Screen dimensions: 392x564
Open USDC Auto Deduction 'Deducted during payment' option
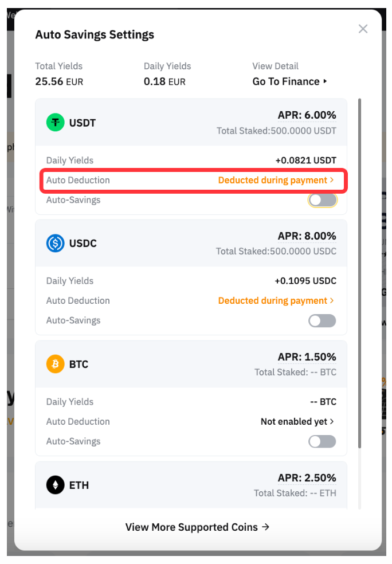pos(276,300)
